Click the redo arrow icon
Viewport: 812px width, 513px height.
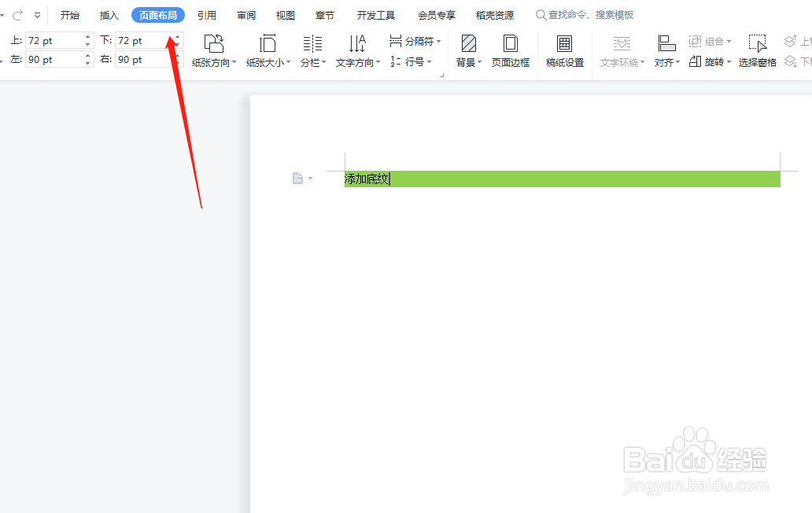pyautogui.click(x=17, y=15)
